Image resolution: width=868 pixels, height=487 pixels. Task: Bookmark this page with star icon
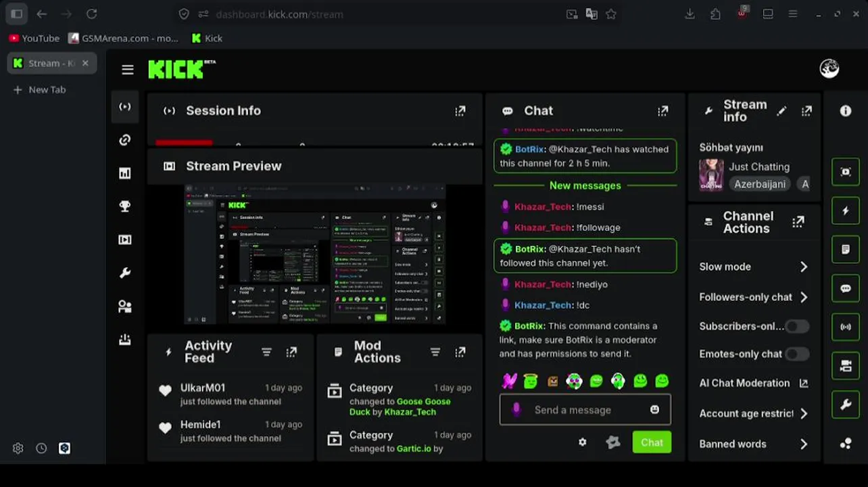coord(611,14)
